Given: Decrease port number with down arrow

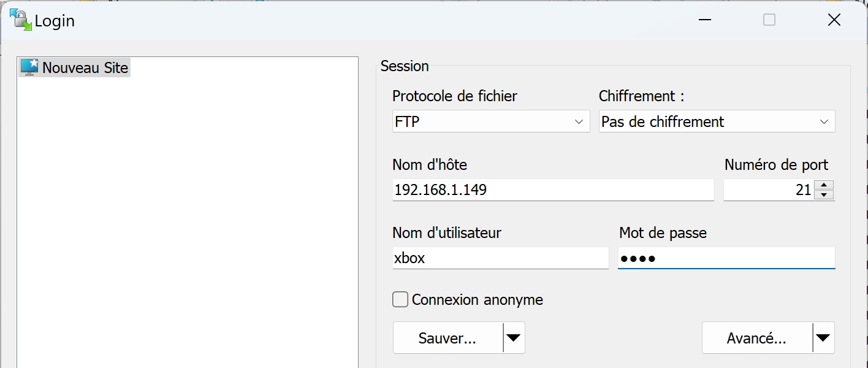Looking at the screenshot, I should [825, 195].
